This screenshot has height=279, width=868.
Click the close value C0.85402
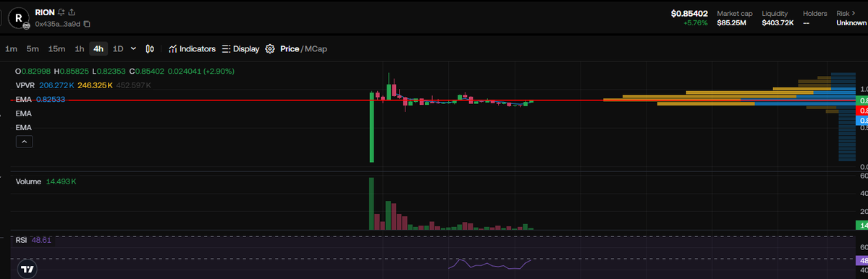(147, 72)
